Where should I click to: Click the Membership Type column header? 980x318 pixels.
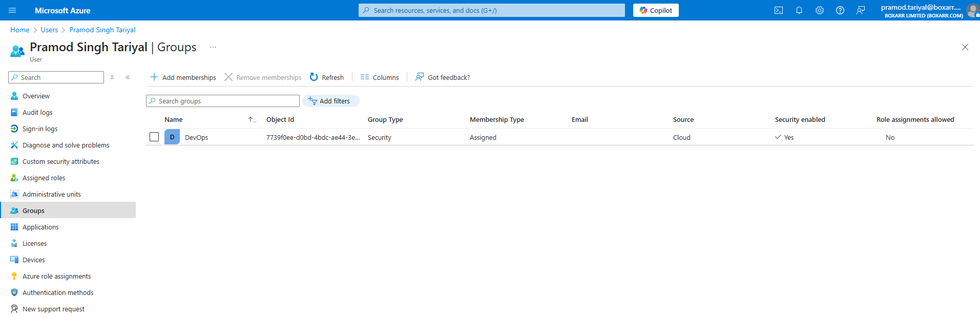497,119
